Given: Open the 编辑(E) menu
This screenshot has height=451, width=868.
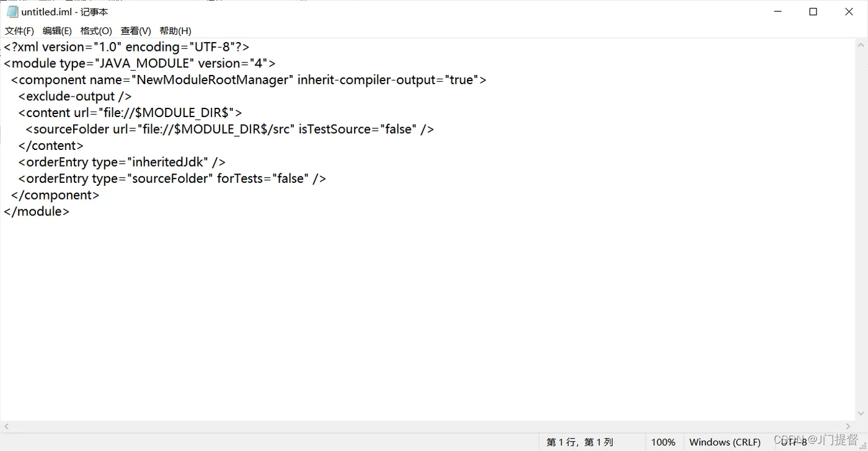Looking at the screenshot, I should click(x=57, y=31).
